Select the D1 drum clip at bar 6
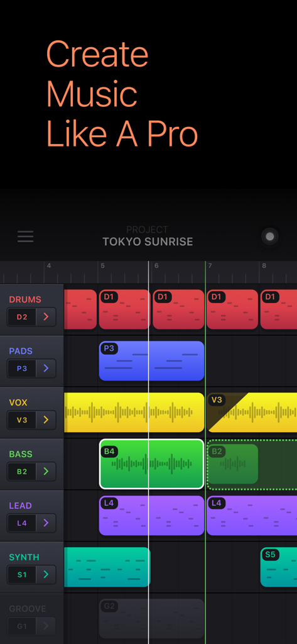The height and width of the screenshot is (644, 297). click(178, 309)
